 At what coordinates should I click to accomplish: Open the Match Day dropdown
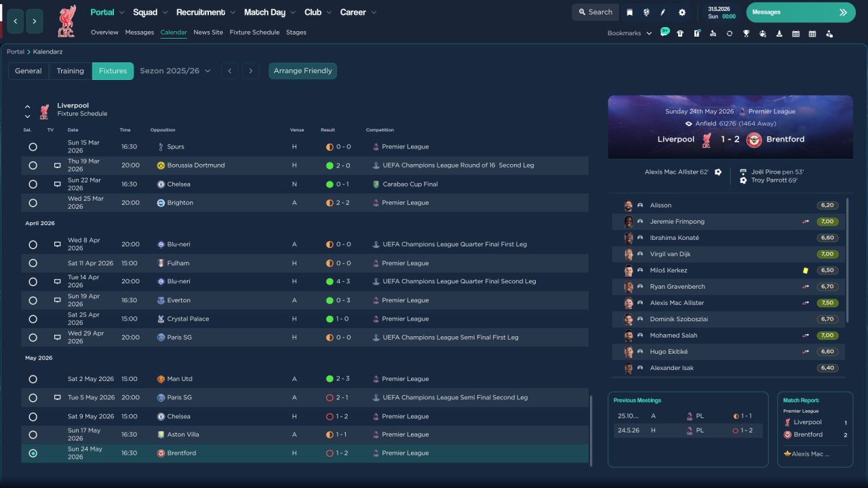[x=270, y=12]
